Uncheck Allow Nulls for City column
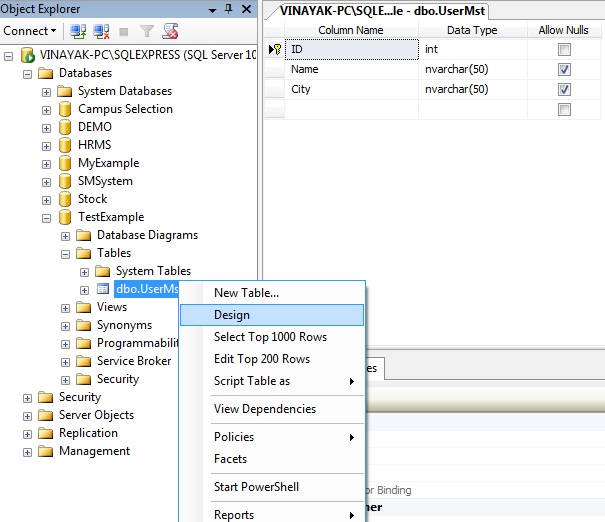The width and height of the screenshot is (605, 522). (x=564, y=90)
